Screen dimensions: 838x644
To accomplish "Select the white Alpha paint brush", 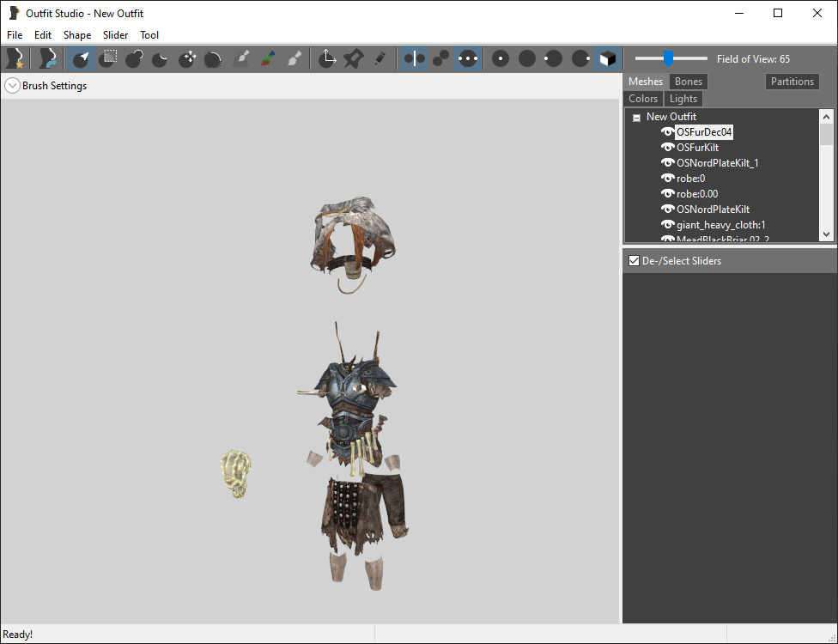I will 294,58.
